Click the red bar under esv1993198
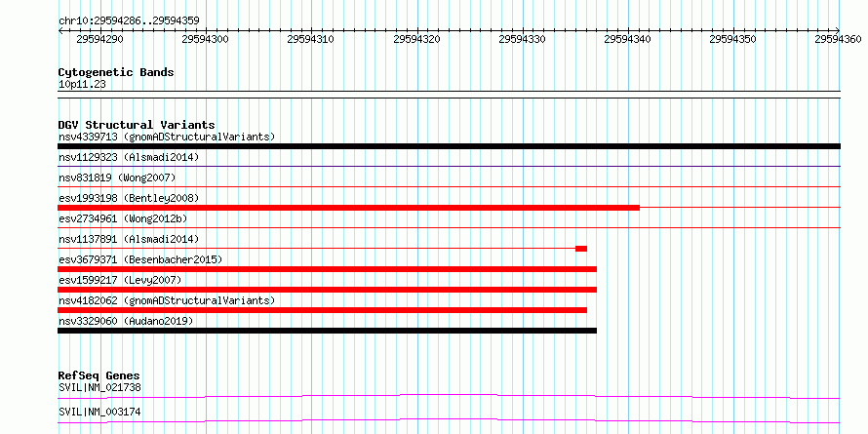The width and height of the screenshot is (868, 434). click(x=349, y=208)
